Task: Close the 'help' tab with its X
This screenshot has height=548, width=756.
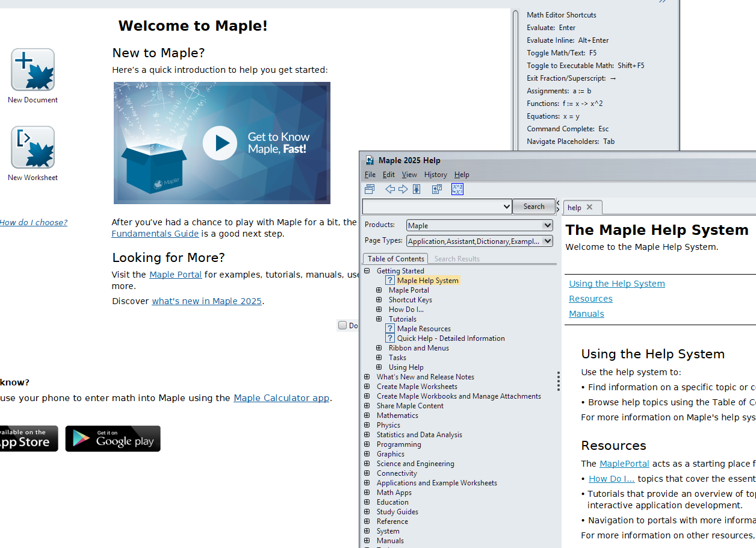Action: pyautogui.click(x=589, y=207)
